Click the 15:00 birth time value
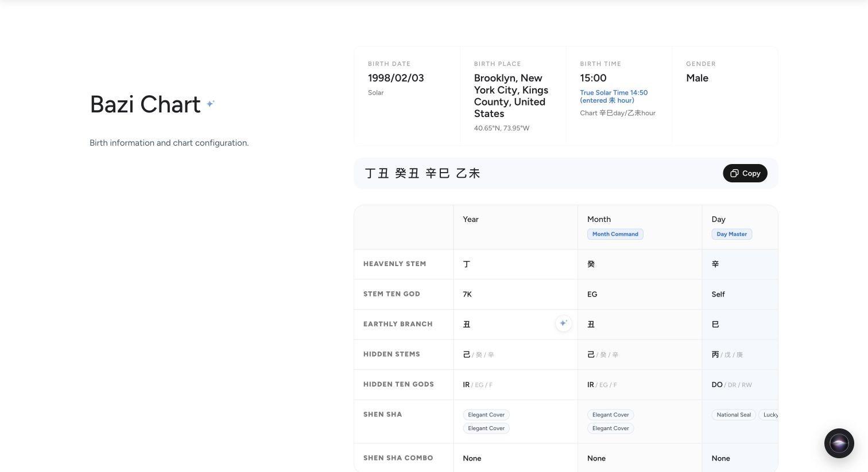The height and width of the screenshot is (472, 868). (593, 78)
